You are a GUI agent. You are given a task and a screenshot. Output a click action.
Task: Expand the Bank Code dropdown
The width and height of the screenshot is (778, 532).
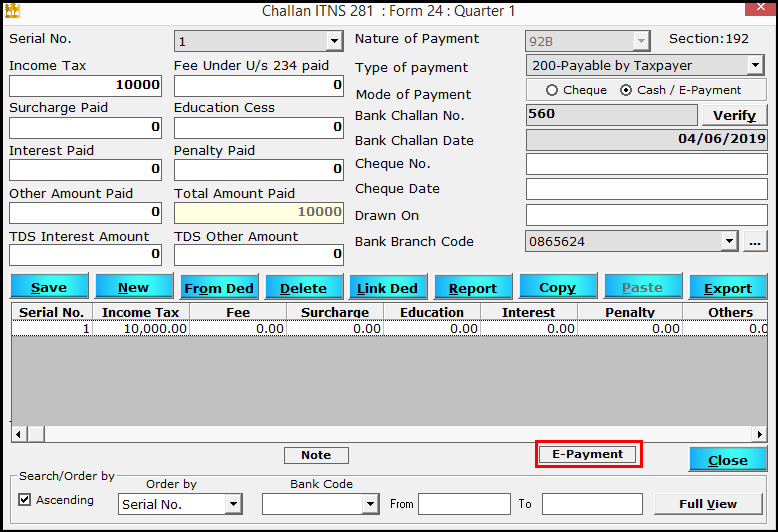370,505
